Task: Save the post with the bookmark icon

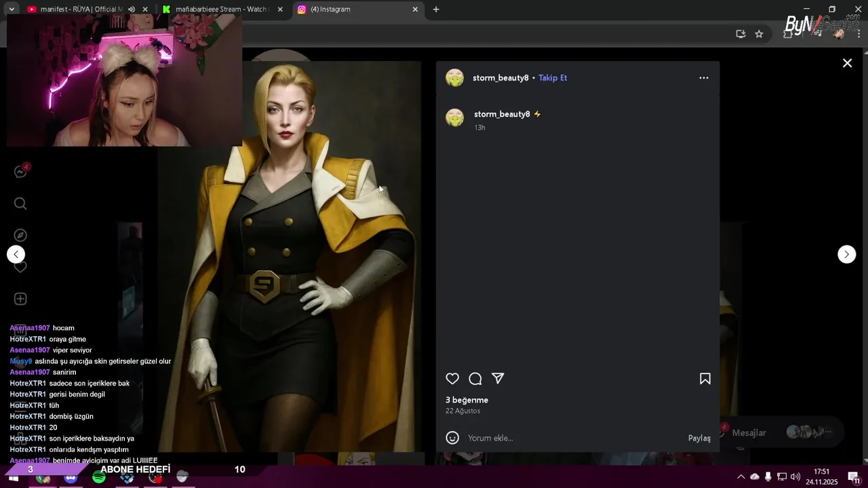Action: pyautogui.click(x=705, y=379)
